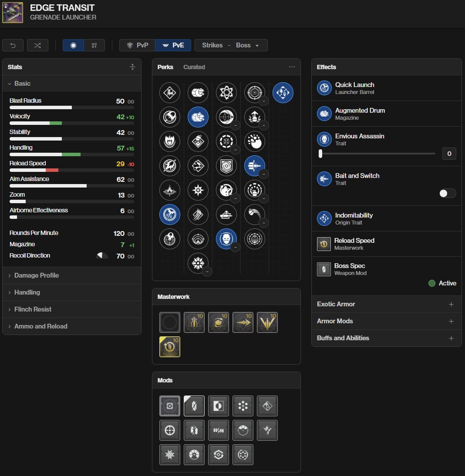Expand the Exotic Armor section
The width and height of the screenshot is (465, 476).
coord(386,304)
